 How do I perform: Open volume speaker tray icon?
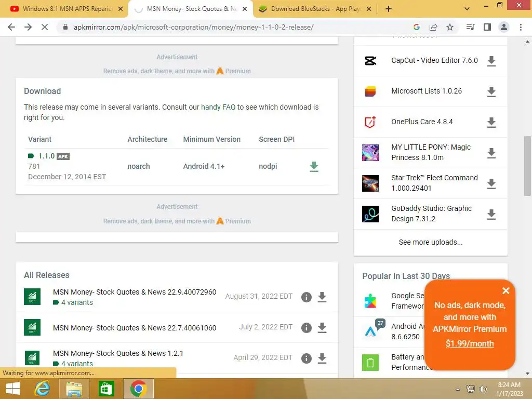[x=483, y=389]
